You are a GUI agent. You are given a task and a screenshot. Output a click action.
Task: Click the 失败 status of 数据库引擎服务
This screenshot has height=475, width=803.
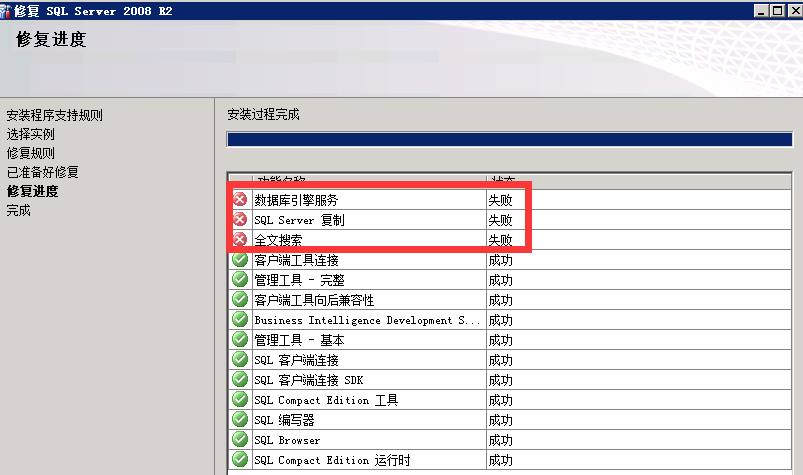(500, 200)
